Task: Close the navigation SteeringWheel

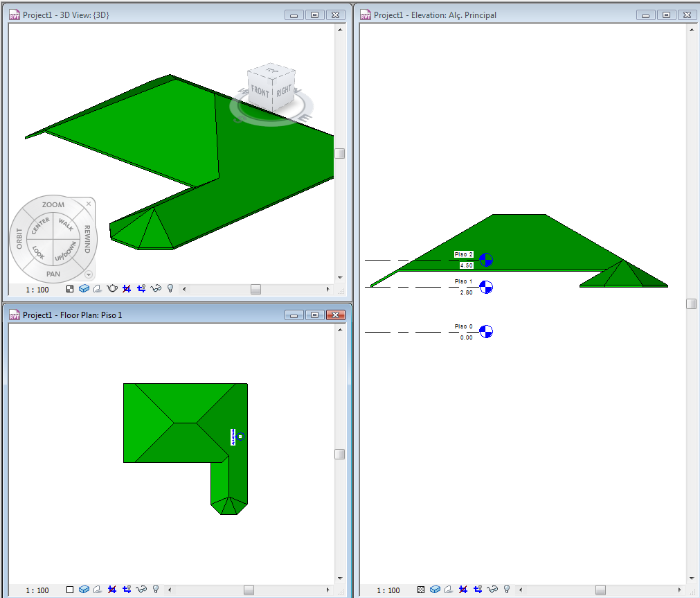Action: pyautogui.click(x=89, y=204)
